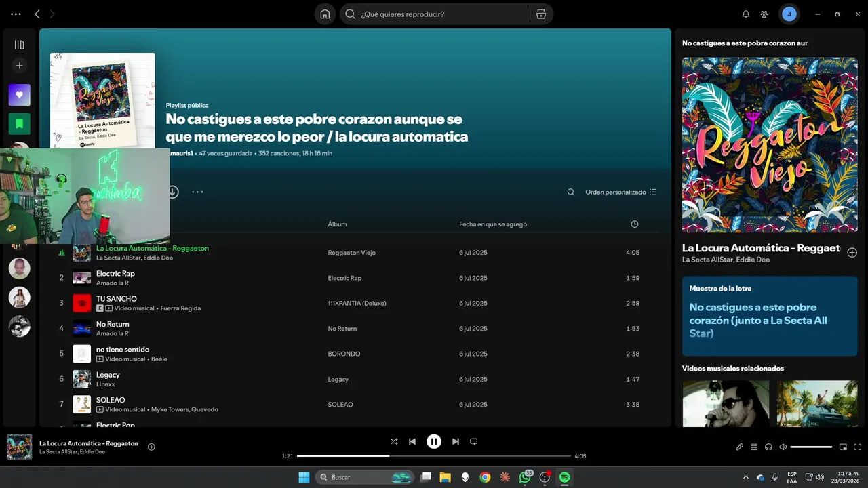Screen dimensions: 868x488
Task: Click the taskbar 'Buscar' search box
Action: 365,477
